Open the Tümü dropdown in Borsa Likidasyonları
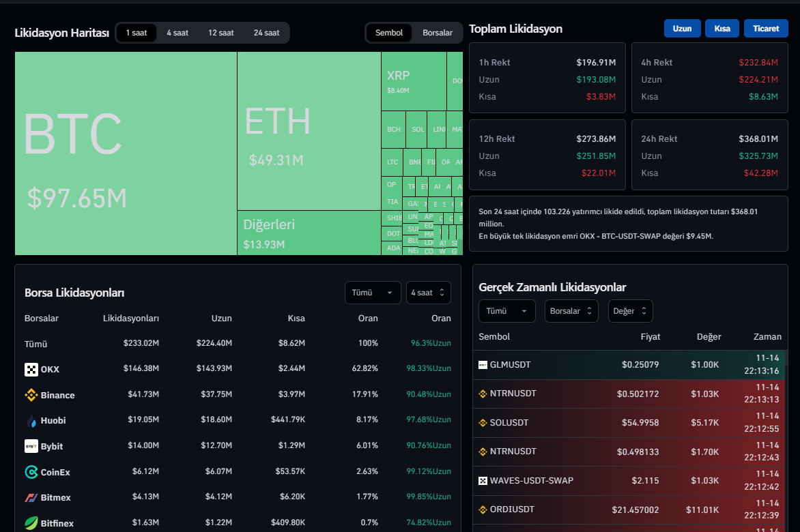This screenshot has height=532, width=800. [372, 293]
